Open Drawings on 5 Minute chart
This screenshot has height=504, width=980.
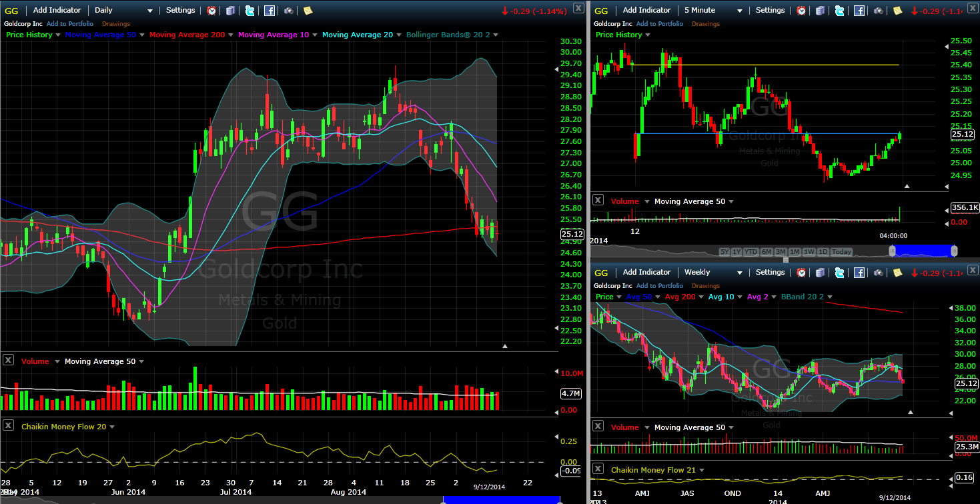pyautogui.click(x=706, y=23)
